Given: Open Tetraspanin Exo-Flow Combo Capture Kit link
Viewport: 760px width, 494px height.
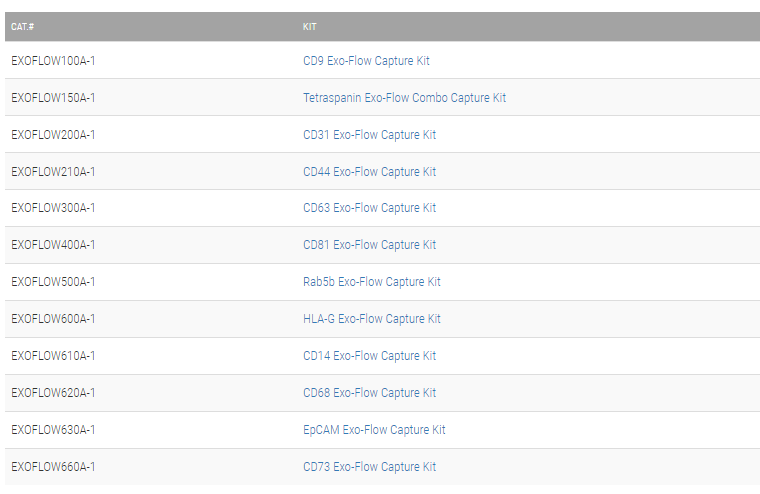Looking at the screenshot, I should 404,98.
